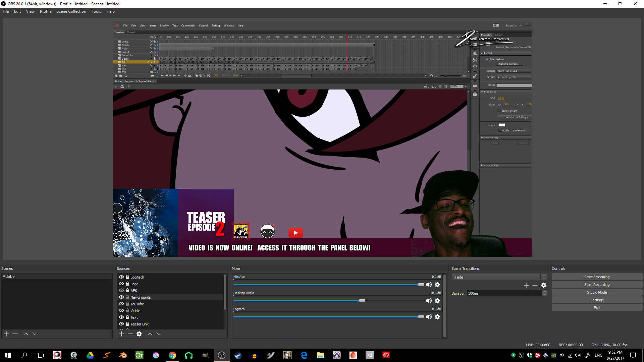Image resolution: width=644 pixels, height=362 pixels.
Task: Hide the Newgrounds source via eye icon
Action: (x=121, y=297)
